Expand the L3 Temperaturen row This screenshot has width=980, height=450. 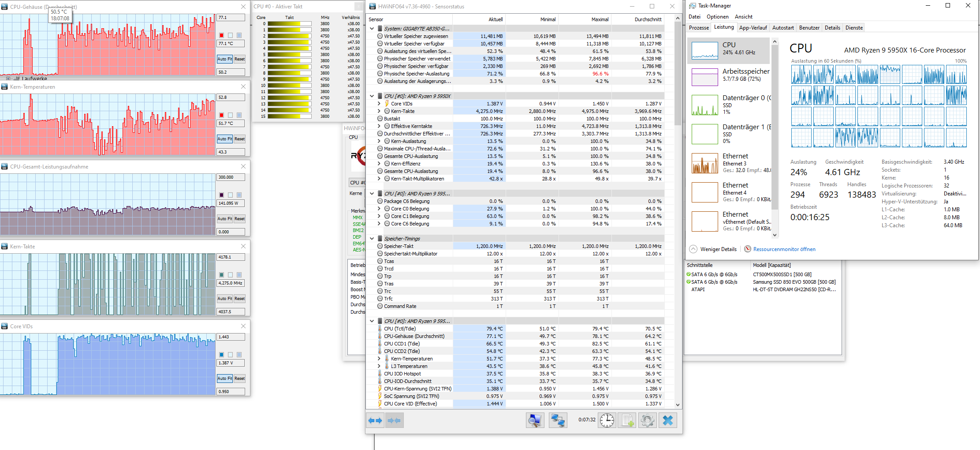(x=379, y=366)
